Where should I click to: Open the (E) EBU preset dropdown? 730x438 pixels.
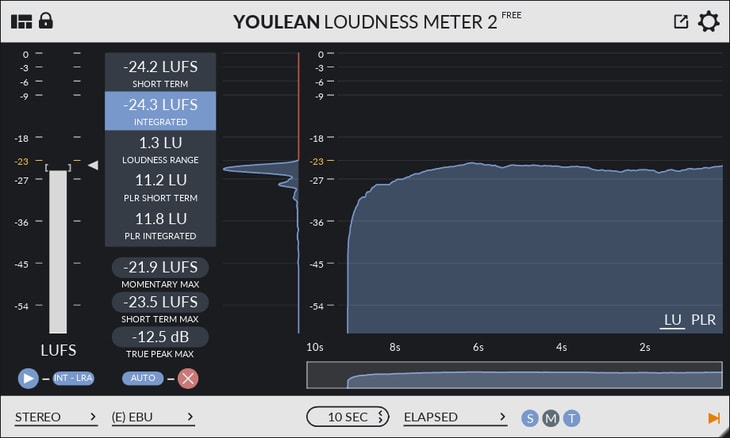[x=153, y=417]
